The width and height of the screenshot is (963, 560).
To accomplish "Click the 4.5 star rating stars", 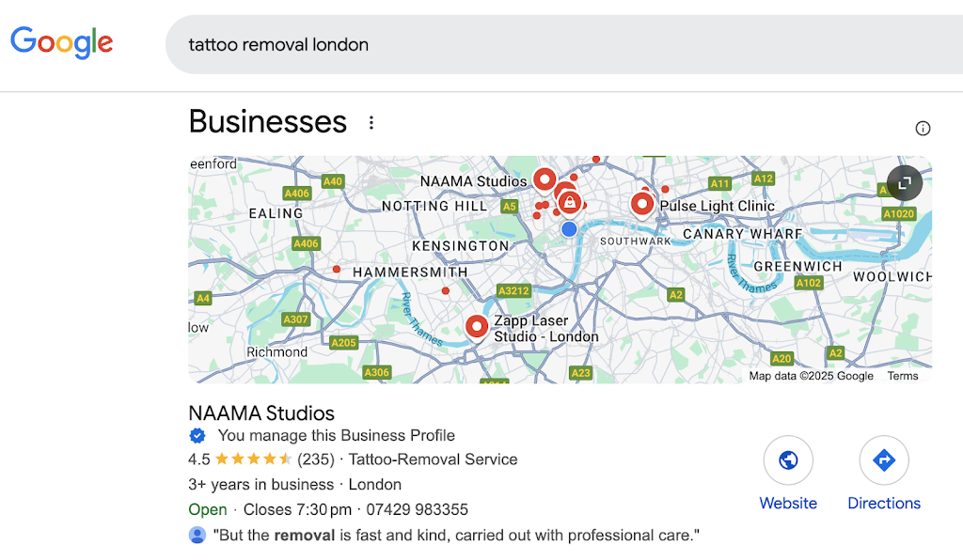I will click(x=253, y=459).
